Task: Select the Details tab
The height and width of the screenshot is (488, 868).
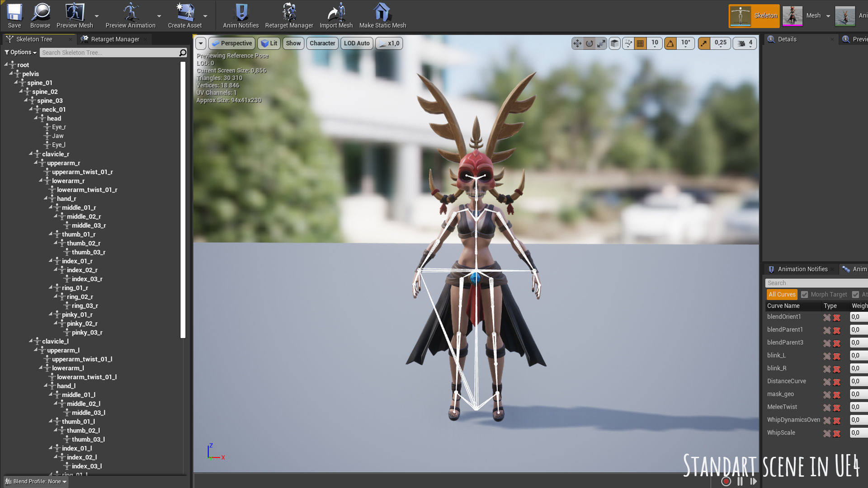Action: (x=787, y=39)
